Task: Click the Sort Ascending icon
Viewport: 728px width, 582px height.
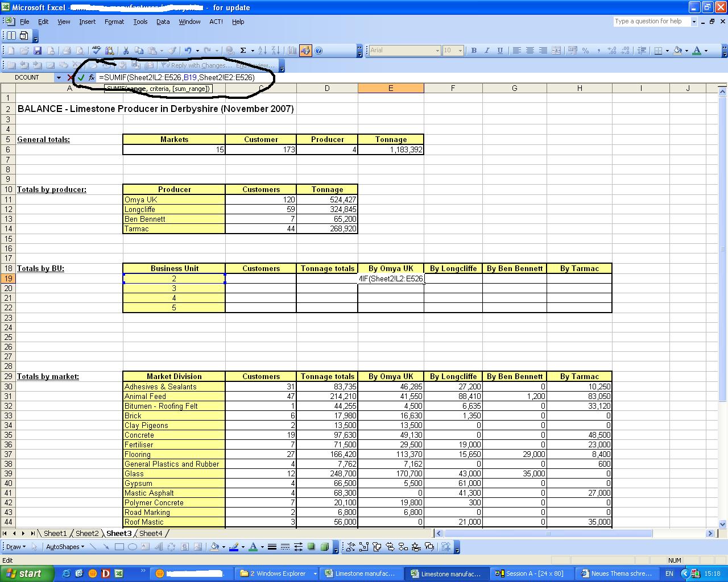Action: point(262,51)
